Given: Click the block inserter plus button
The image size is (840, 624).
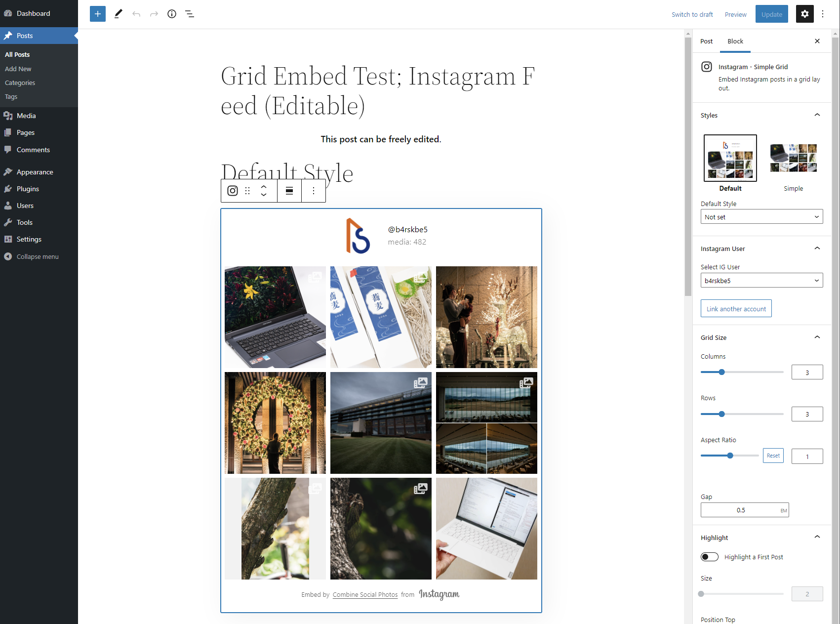Looking at the screenshot, I should [98, 14].
